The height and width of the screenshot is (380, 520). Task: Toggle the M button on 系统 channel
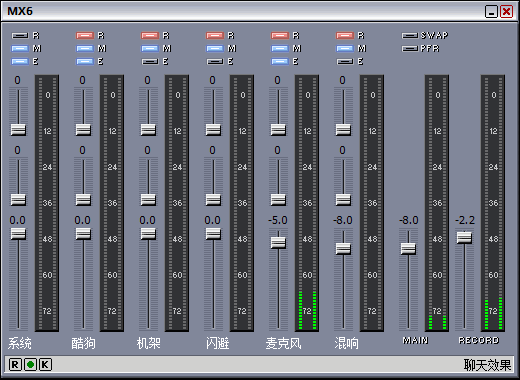(x=20, y=49)
